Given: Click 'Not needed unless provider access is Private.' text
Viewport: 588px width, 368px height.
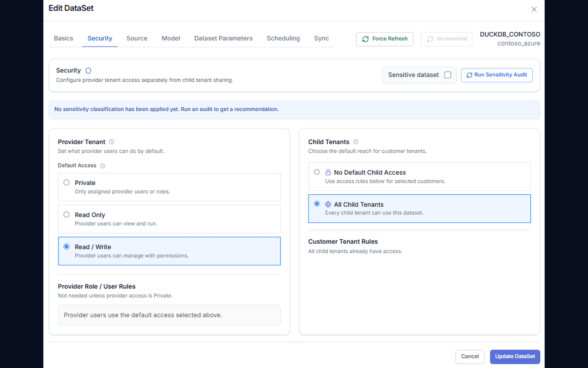Looking at the screenshot, I should pyautogui.click(x=115, y=296).
